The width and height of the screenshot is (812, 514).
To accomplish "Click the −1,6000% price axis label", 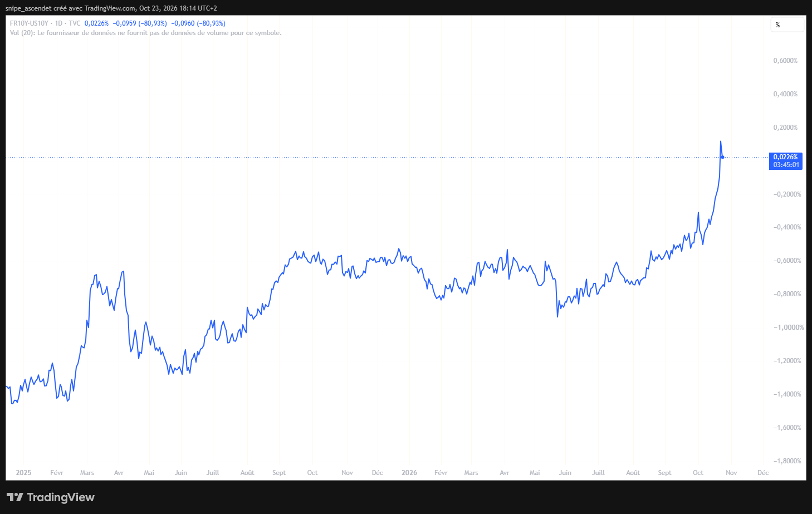I will point(787,428).
